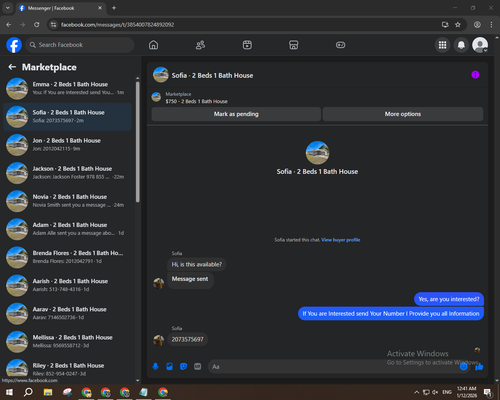Click the large listing photo in chat center

317,153
